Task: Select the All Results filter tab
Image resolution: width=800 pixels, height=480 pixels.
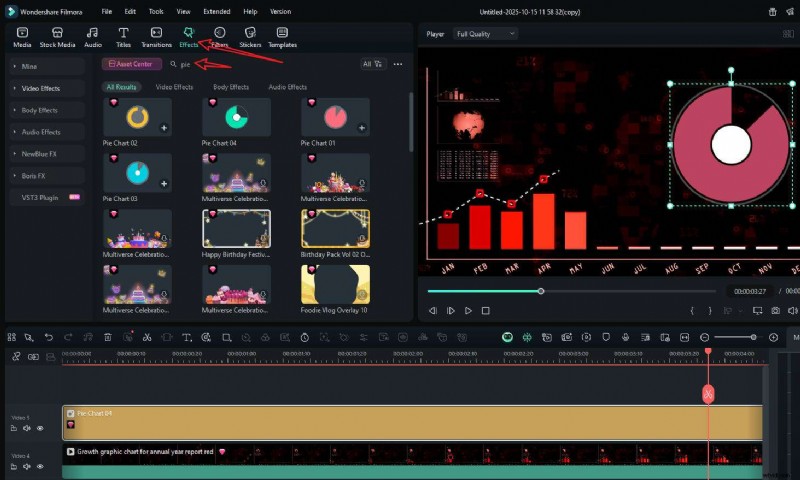Action: click(121, 87)
